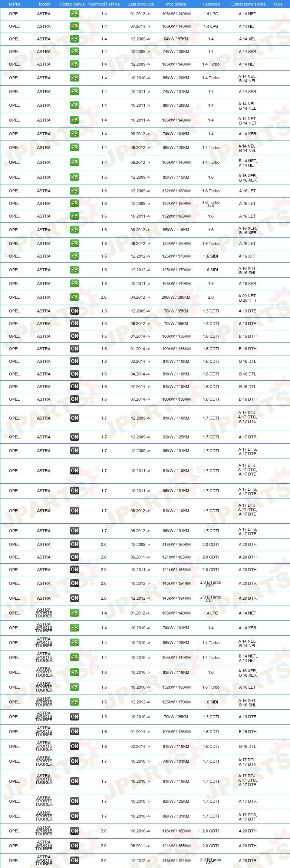290x868 pixels.
Task: Click the 74kW / 100KM power cell
Action: 176,52
